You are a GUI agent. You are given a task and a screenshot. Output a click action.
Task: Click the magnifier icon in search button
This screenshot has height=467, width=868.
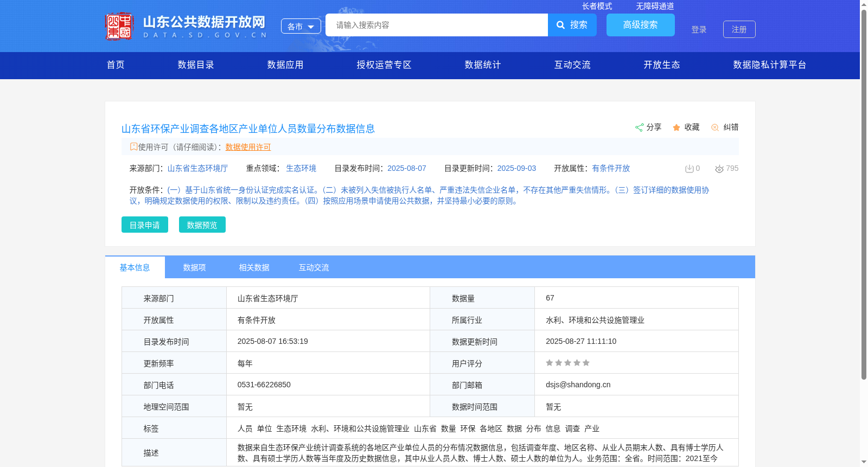[x=561, y=25]
